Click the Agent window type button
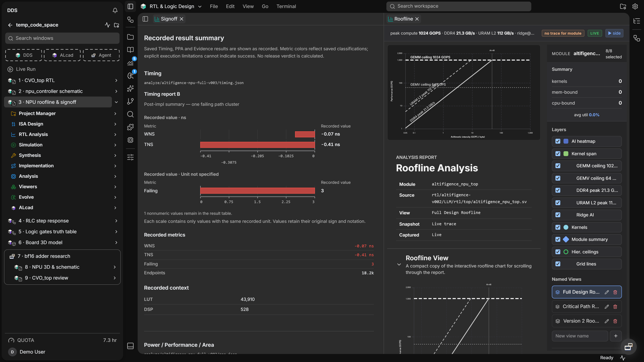644x362 pixels. pos(101,55)
